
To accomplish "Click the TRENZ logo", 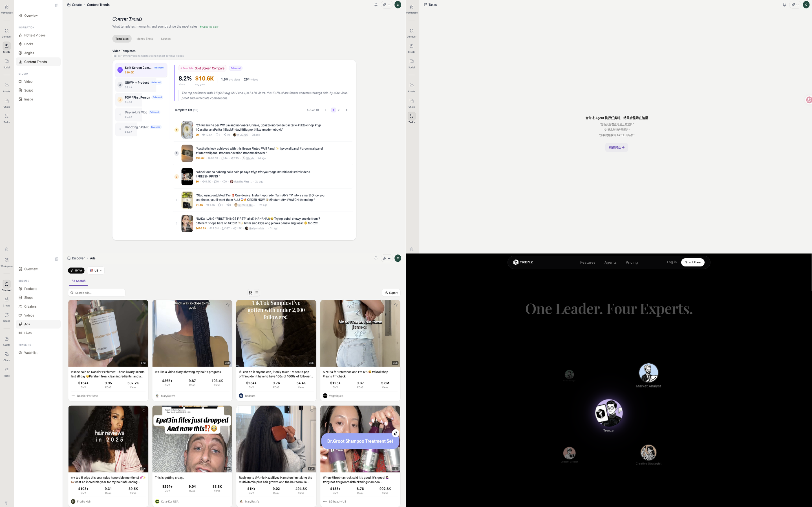I will click(523, 262).
